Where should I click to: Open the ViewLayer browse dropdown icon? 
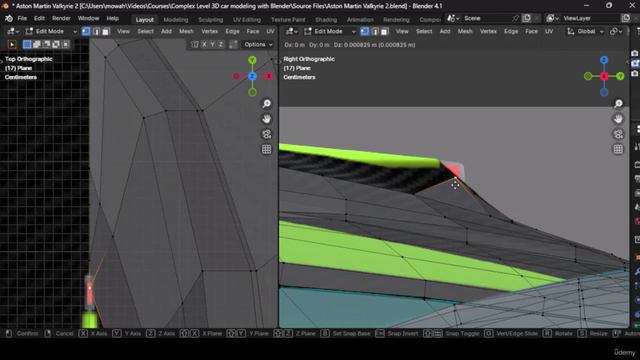[552, 18]
